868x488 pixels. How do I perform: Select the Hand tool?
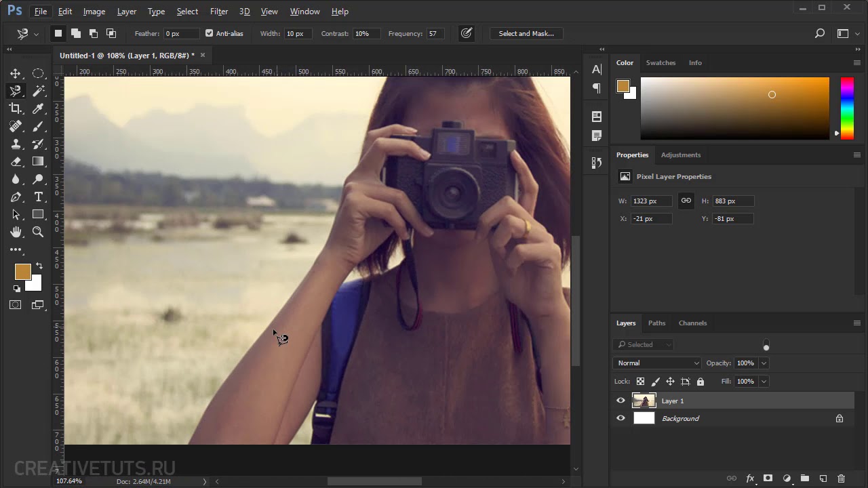point(16,232)
